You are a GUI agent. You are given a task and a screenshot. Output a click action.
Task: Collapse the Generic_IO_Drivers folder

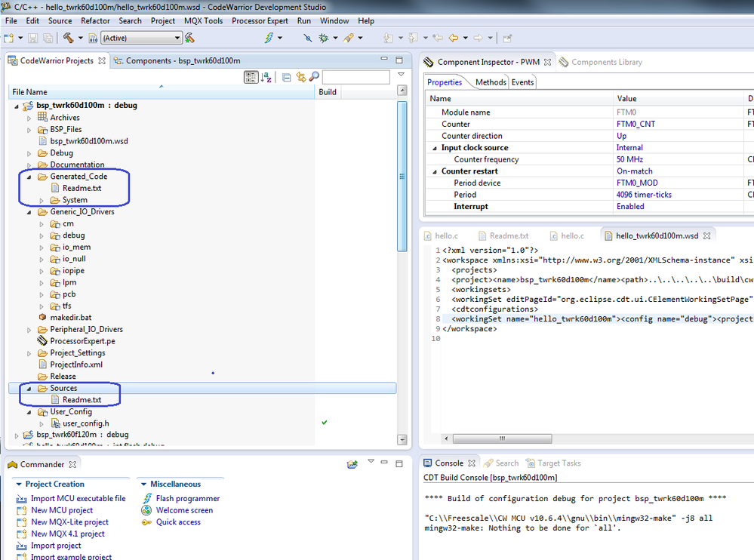tap(29, 212)
